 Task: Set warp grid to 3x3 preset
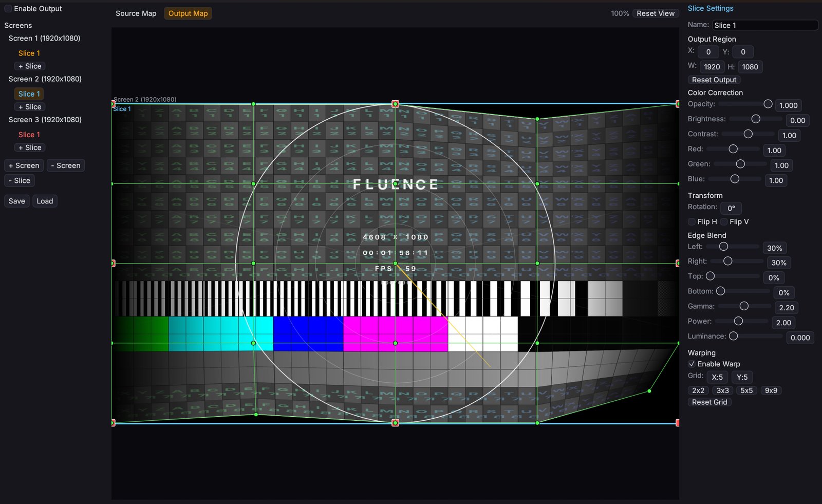722,390
